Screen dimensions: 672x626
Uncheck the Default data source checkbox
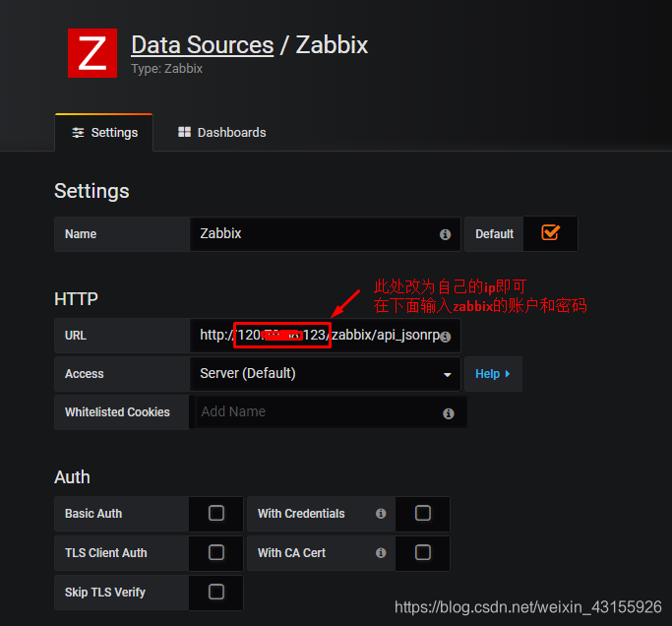pyautogui.click(x=550, y=233)
